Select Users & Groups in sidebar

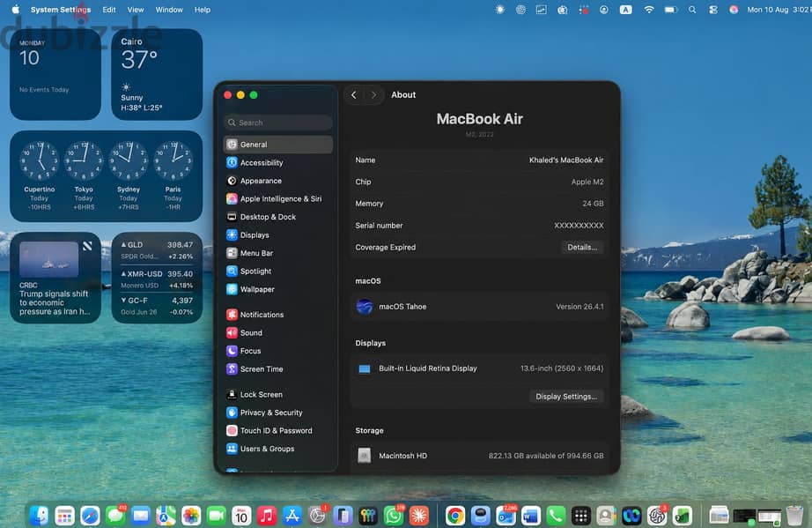tap(278, 449)
